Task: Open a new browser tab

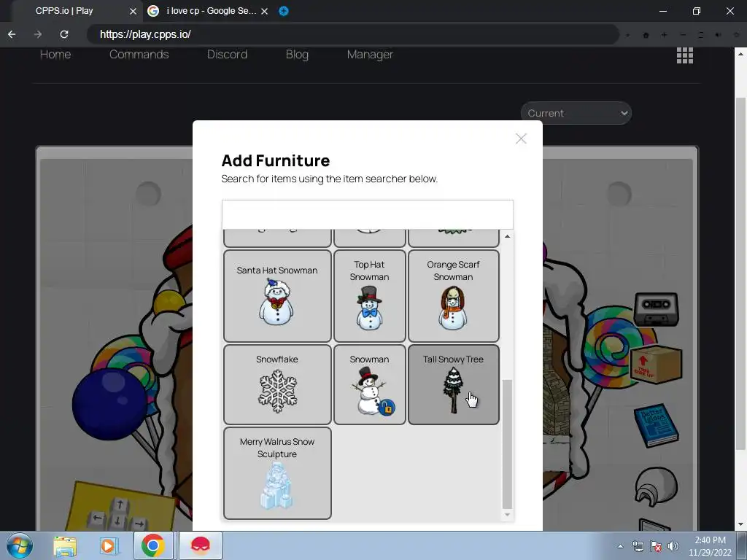Action: click(284, 11)
